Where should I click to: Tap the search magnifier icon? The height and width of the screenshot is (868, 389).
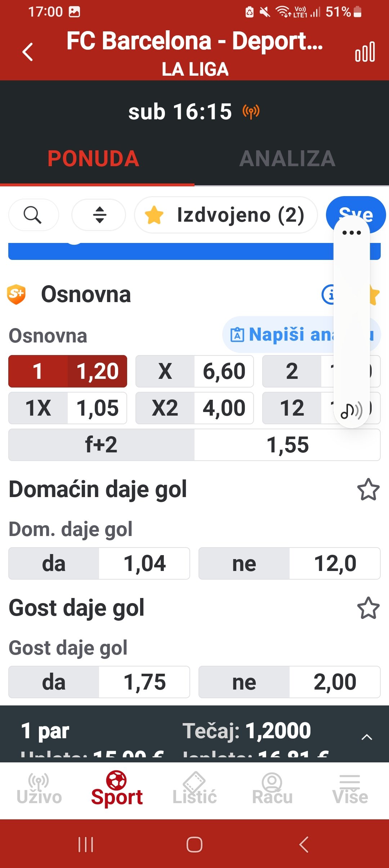(x=33, y=215)
